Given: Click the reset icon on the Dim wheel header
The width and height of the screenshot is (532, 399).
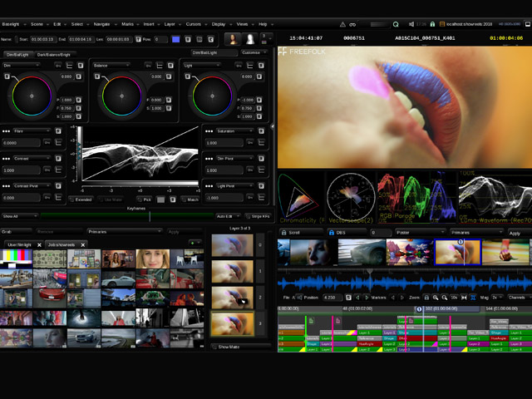Looking at the screenshot, I should 81,65.
